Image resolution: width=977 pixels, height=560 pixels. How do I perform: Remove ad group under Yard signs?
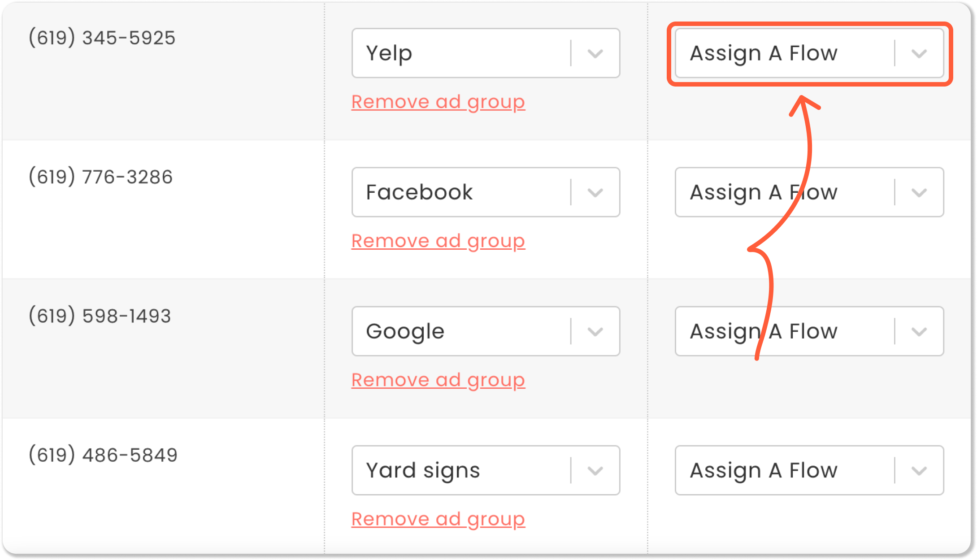coord(438,519)
